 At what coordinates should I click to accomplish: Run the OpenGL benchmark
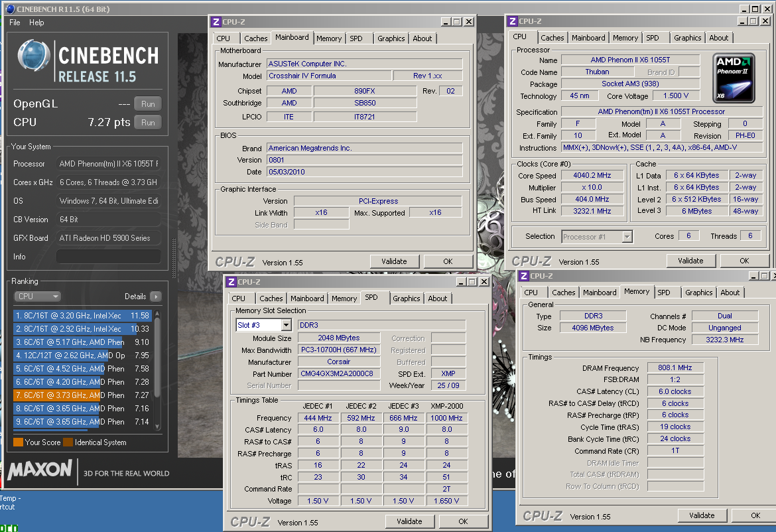coord(148,104)
